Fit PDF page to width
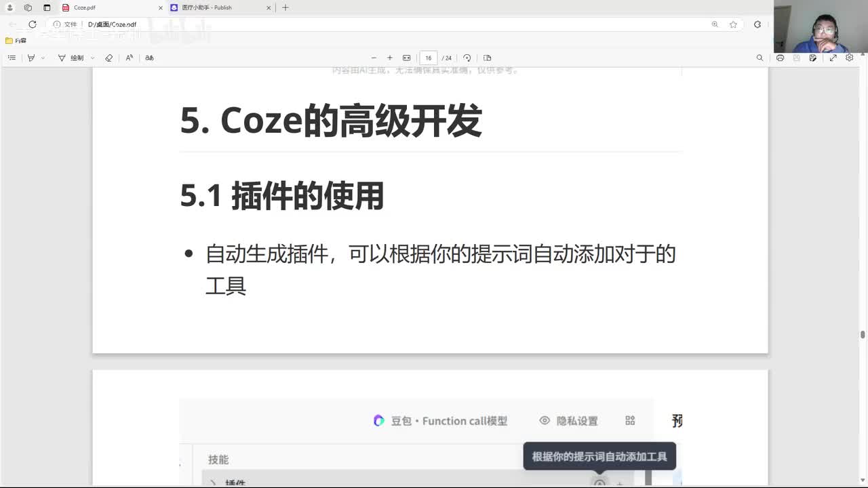Image resolution: width=868 pixels, height=488 pixels. click(x=407, y=58)
